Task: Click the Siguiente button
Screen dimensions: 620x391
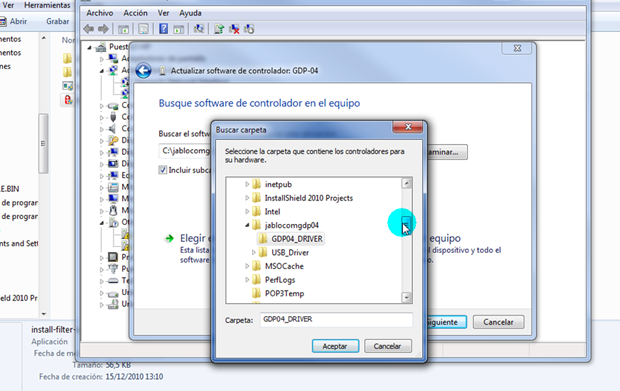Action: [446, 322]
